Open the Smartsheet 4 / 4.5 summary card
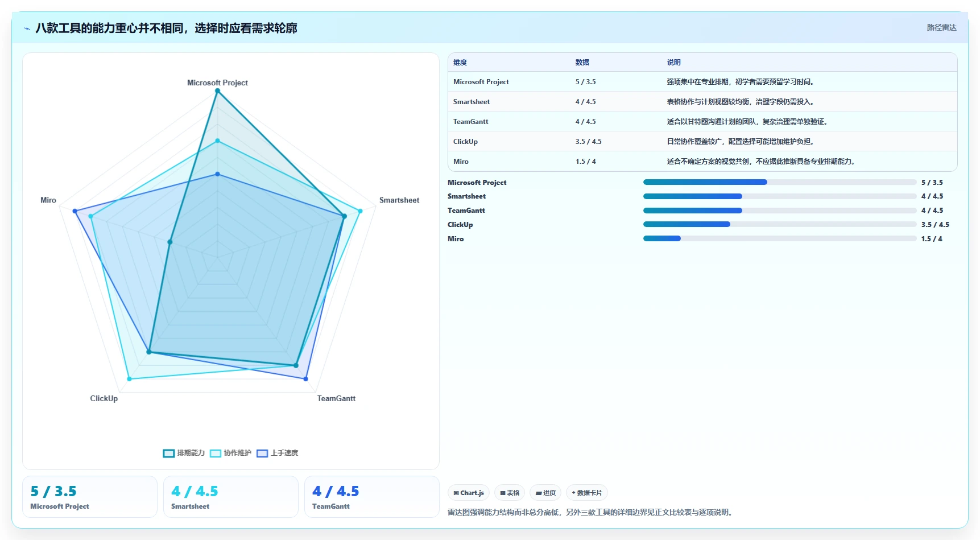This screenshot has width=980, height=540. coord(231,497)
